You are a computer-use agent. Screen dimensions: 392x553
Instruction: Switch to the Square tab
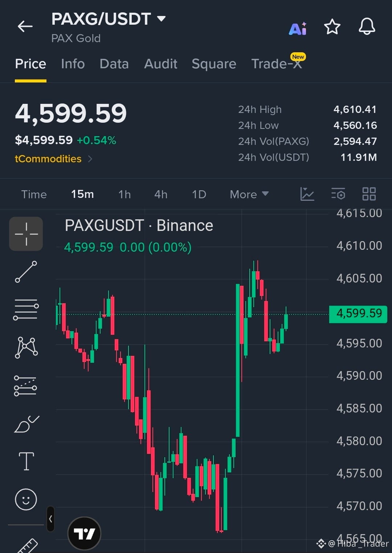214,64
